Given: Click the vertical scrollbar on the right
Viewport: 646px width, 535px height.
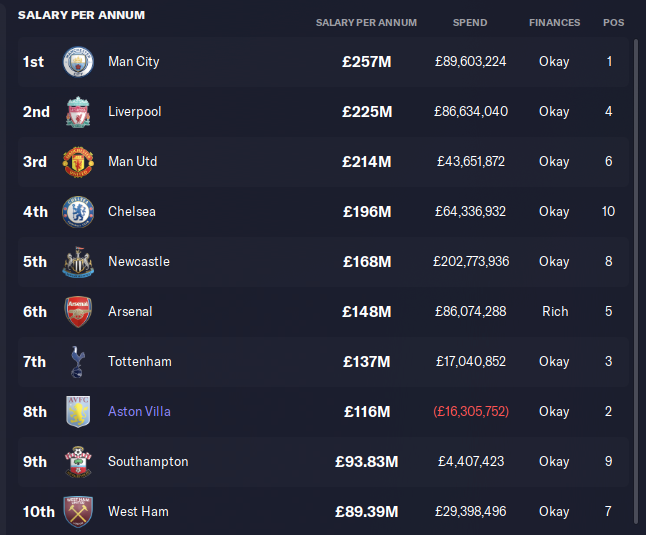Looking at the screenshot, I should (x=637, y=280).
